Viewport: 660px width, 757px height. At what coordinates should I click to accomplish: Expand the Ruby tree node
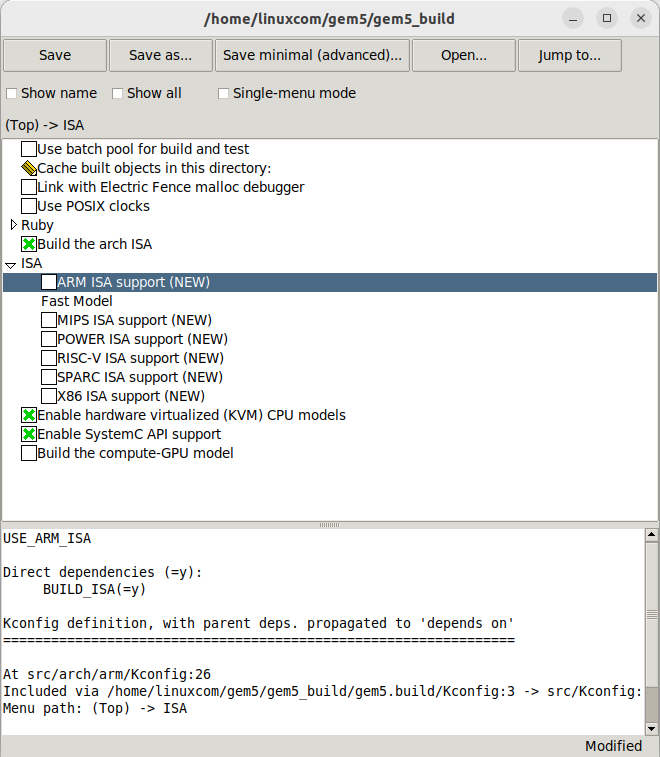point(13,225)
